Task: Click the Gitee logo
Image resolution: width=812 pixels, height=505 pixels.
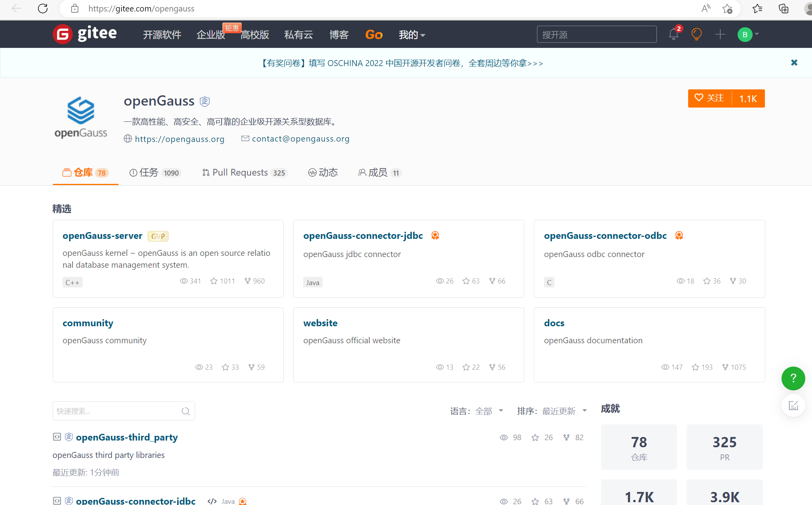Action: click(x=85, y=34)
